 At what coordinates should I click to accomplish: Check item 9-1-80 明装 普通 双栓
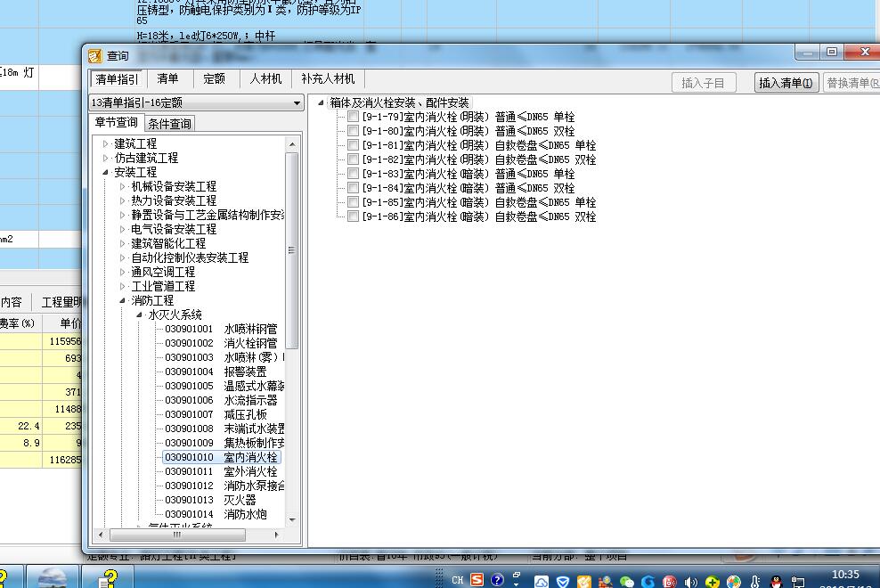click(353, 130)
